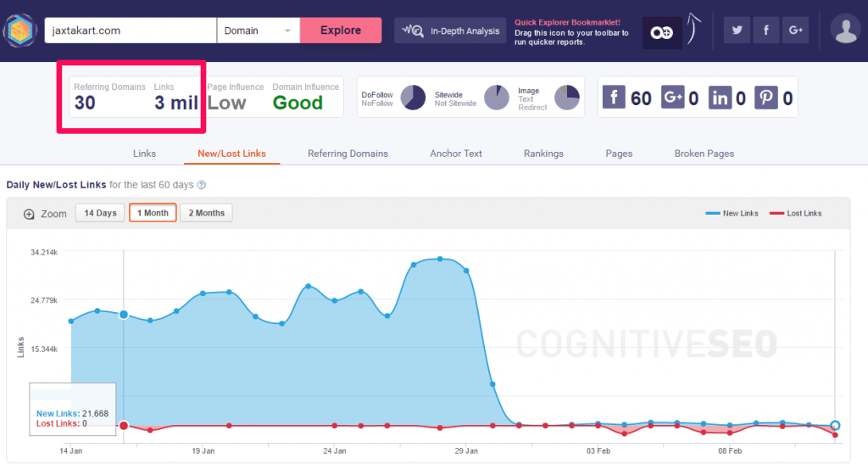
Task: Switch to the Broken Pages tab
Action: [x=704, y=154]
